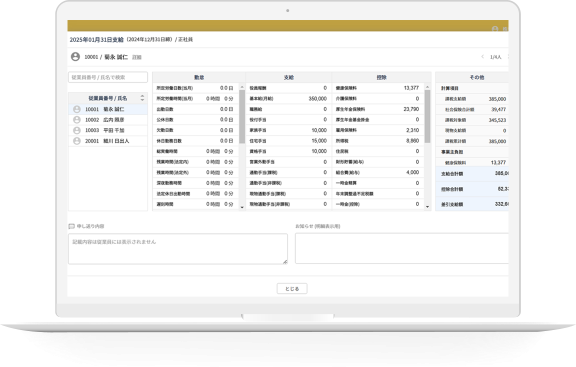Sort the 従業員番号 / 氏名 column
The height and width of the screenshot is (367, 576).
pos(142,98)
